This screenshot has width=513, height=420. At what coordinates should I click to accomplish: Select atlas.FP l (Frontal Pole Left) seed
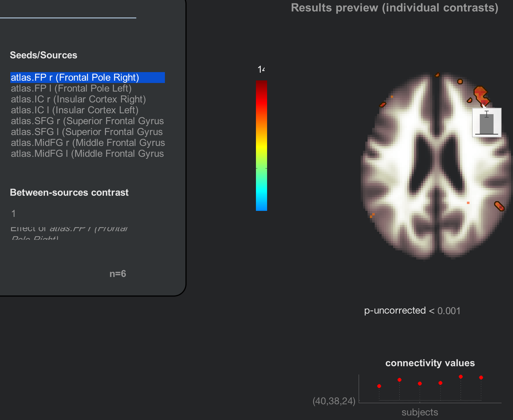pyautogui.click(x=87, y=88)
